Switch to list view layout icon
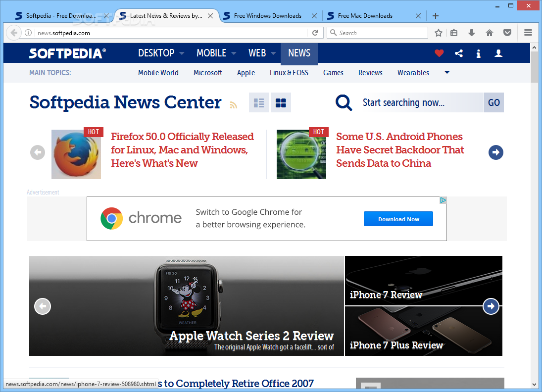This screenshot has width=542, height=392. point(259,102)
